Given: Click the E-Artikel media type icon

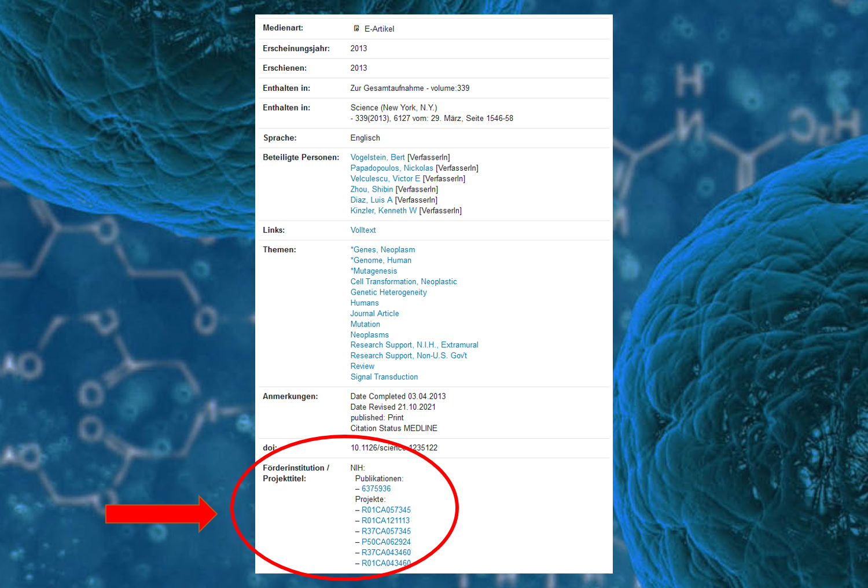Looking at the screenshot, I should tap(356, 28).
